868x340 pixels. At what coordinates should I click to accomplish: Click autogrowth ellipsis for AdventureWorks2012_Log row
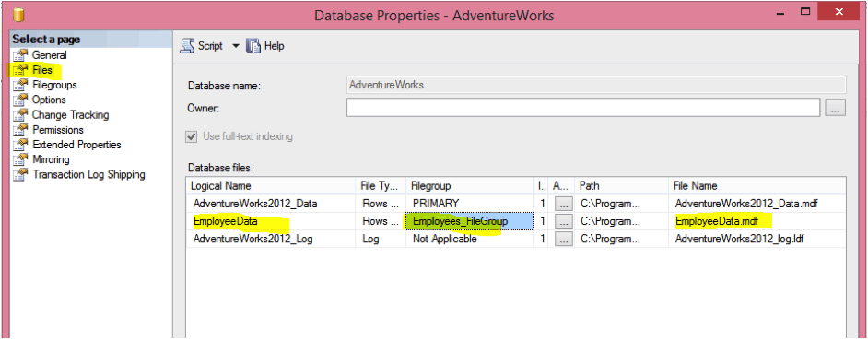(x=564, y=240)
